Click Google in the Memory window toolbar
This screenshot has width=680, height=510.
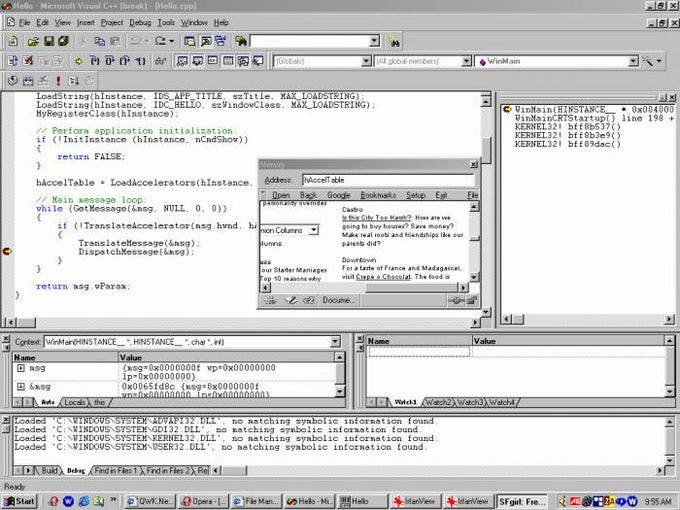(x=339, y=195)
